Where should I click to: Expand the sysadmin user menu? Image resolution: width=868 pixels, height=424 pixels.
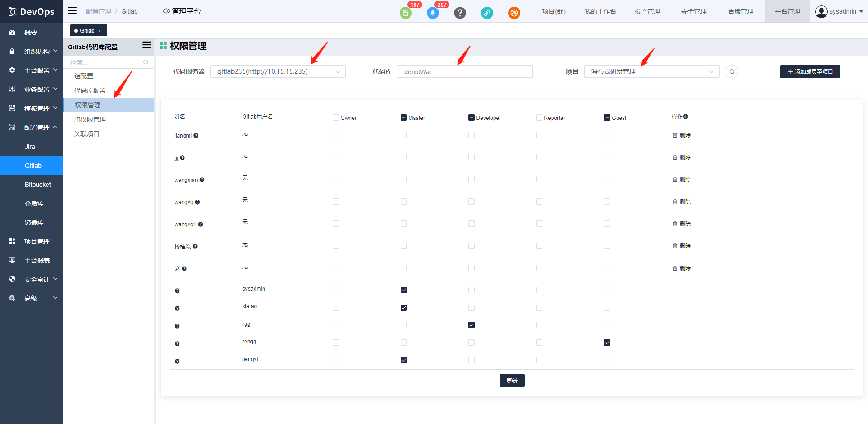(x=839, y=11)
